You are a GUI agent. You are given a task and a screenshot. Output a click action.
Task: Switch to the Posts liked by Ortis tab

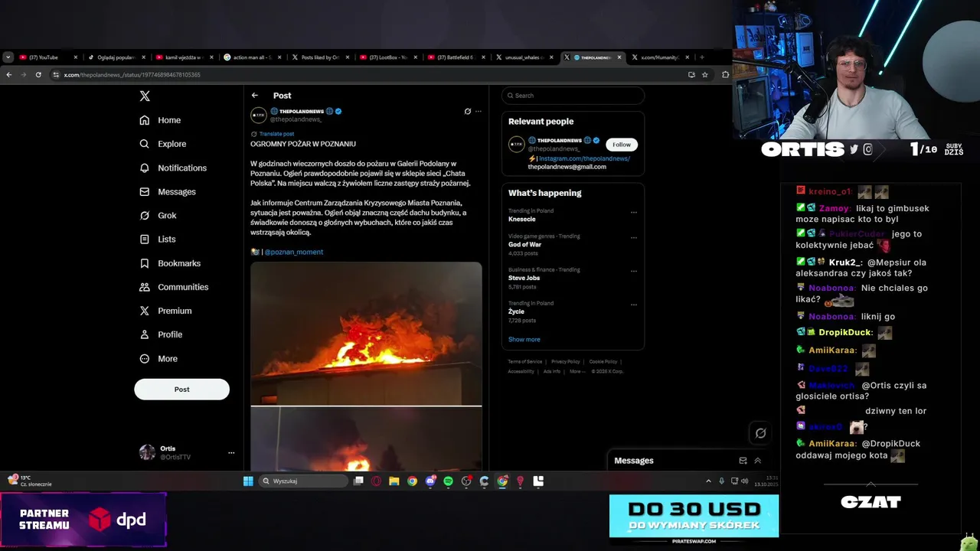pos(320,57)
